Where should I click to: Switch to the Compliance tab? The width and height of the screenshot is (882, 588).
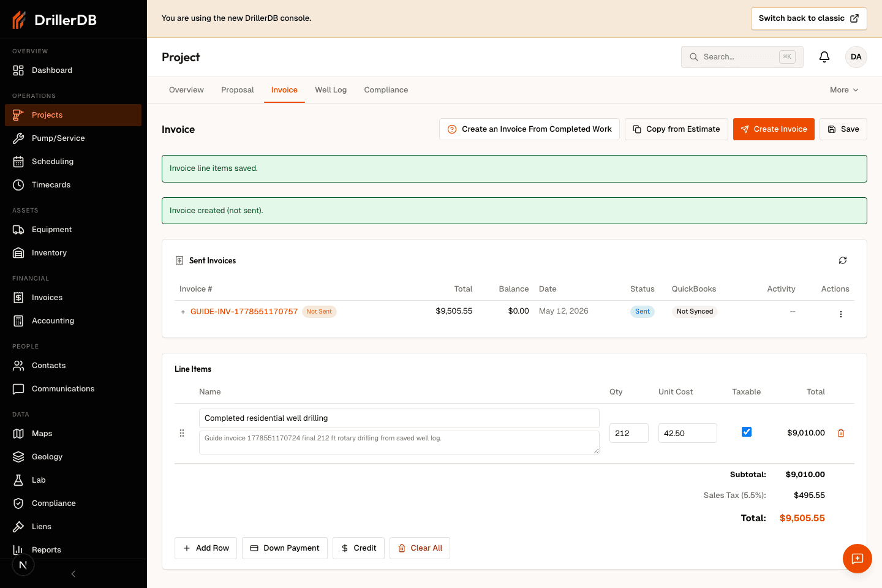click(386, 90)
